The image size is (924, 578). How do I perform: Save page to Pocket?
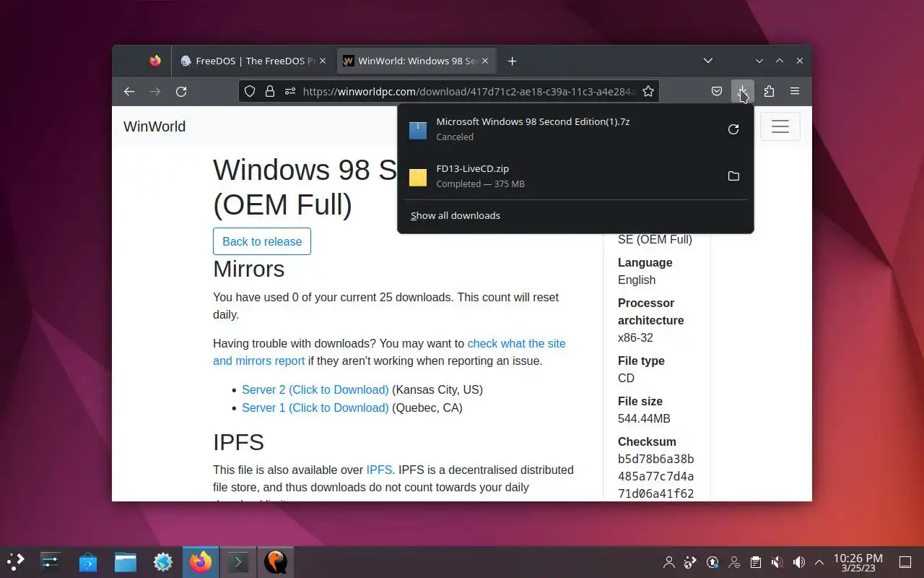point(717,92)
